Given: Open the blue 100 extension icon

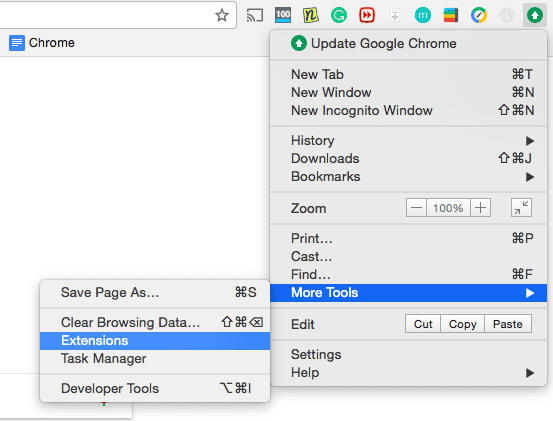Looking at the screenshot, I should 283,15.
